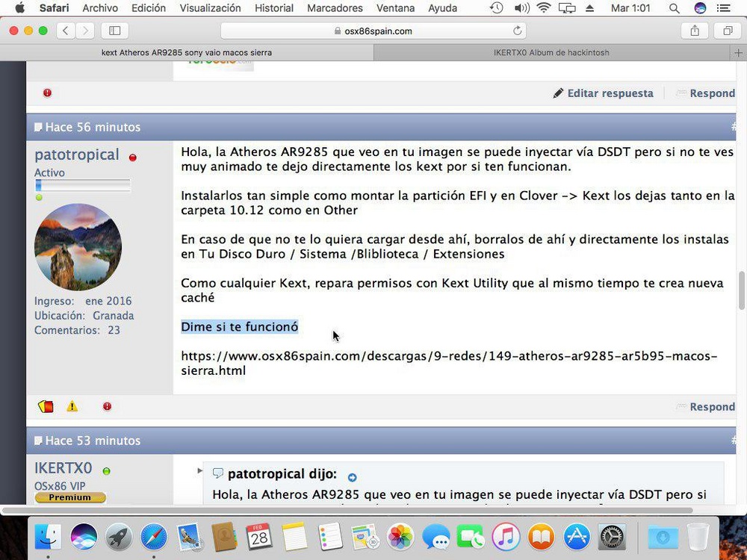This screenshot has width=747, height=560.
Task: Show all tabs overview
Action: point(728,31)
